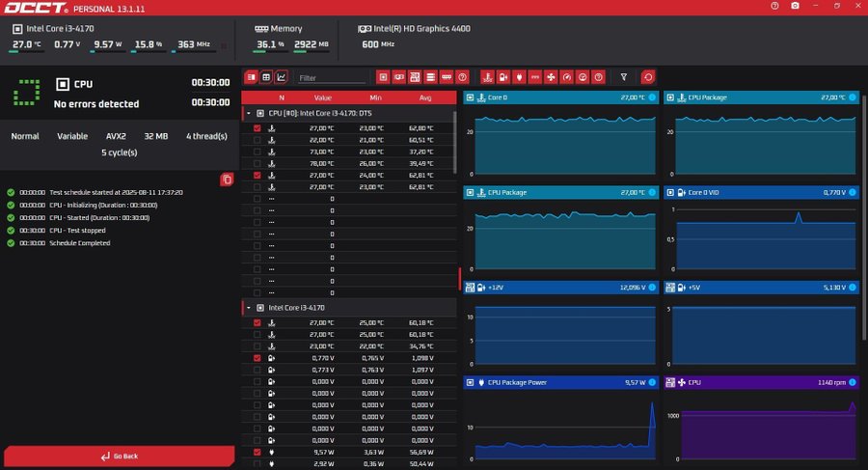Click the info button on CPU Package Power graph
The width and height of the screenshot is (868, 470).
pyautogui.click(x=651, y=382)
